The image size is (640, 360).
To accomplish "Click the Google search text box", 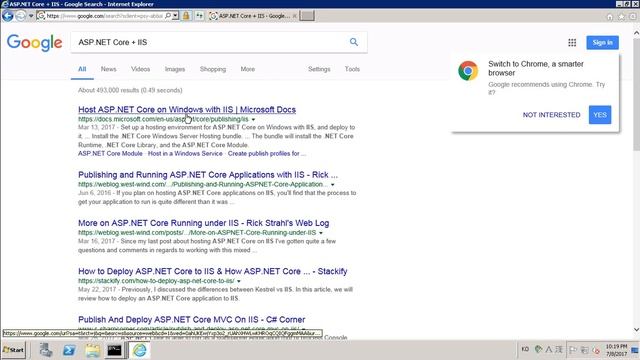I will tap(210, 42).
